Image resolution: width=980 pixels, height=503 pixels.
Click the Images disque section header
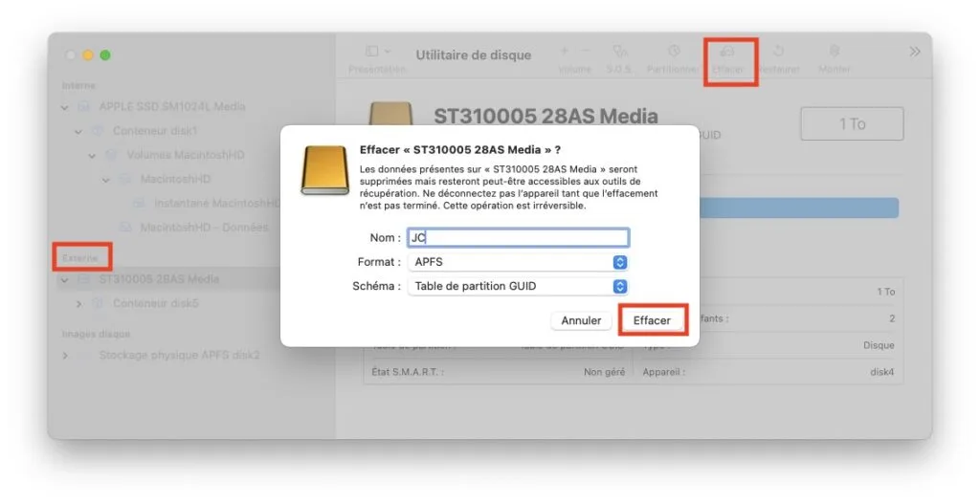click(97, 335)
